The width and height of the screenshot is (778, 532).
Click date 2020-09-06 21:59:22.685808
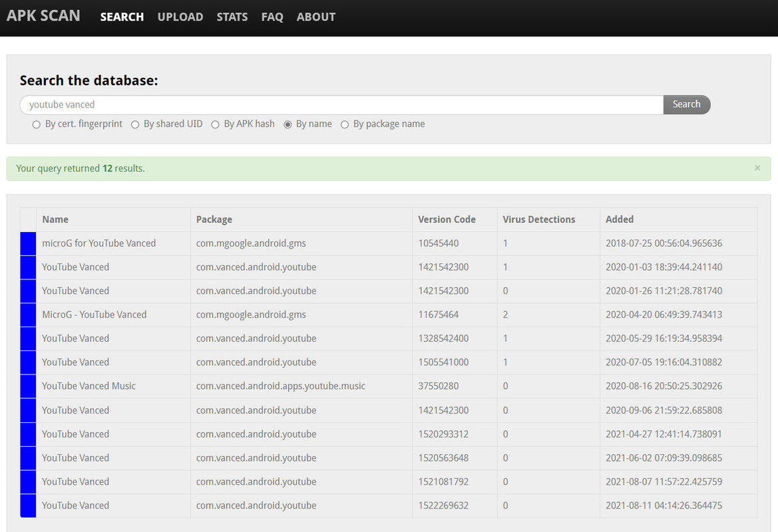[x=664, y=410]
